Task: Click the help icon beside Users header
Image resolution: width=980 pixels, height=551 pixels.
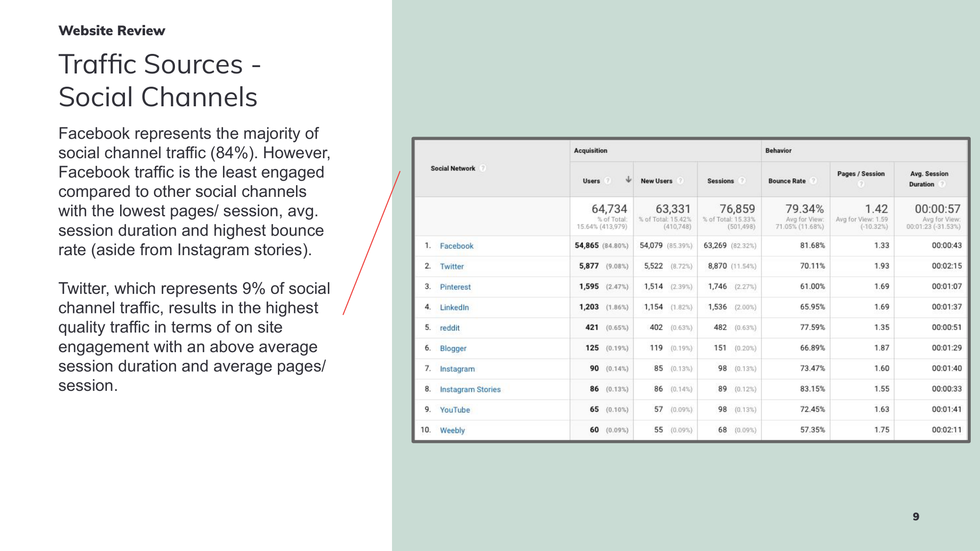Action: (x=608, y=181)
